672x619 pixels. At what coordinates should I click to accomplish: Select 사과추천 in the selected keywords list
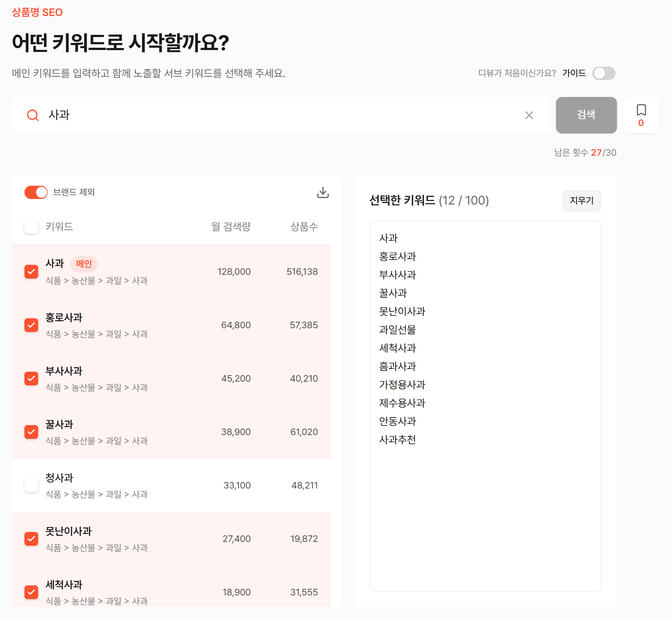tap(397, 440)
